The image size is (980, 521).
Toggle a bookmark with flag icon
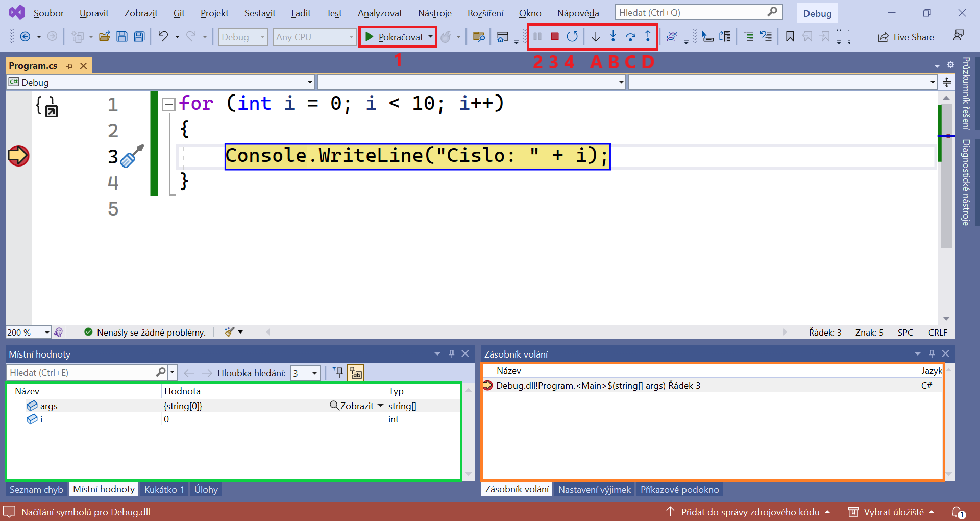point(790,36)
